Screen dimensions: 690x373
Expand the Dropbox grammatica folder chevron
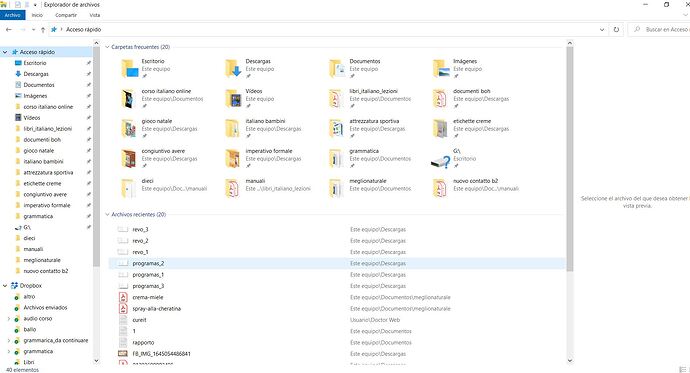[x=8, y=351]
